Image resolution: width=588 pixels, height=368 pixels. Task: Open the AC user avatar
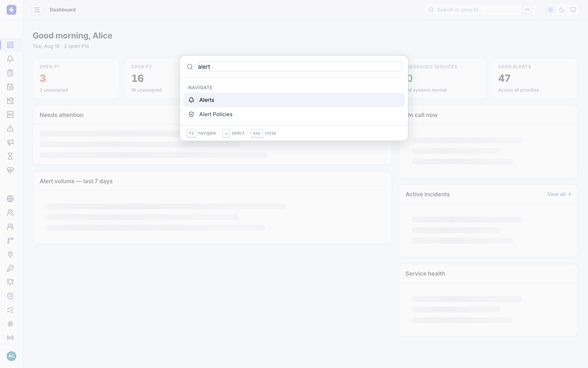[11, 356]
